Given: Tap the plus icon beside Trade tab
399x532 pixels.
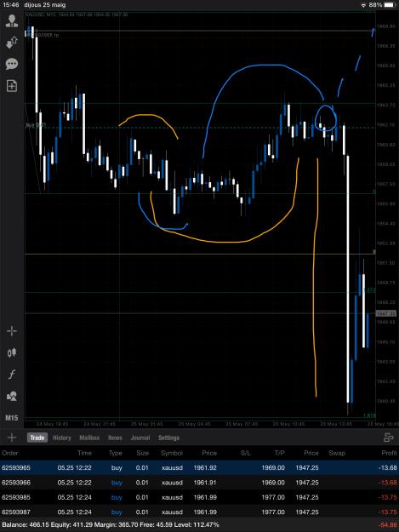Looking at the screenshot, I should click(12, 438).
